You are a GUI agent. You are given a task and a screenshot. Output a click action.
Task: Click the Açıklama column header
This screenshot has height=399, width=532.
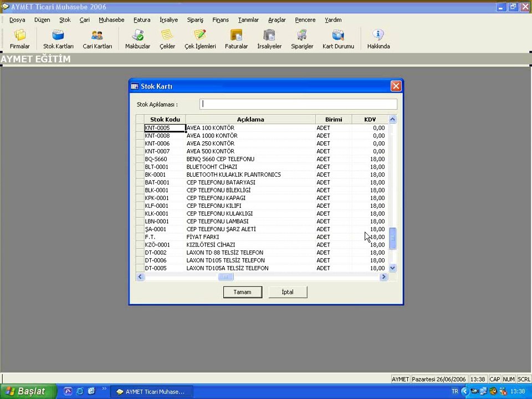pos(250,120)
